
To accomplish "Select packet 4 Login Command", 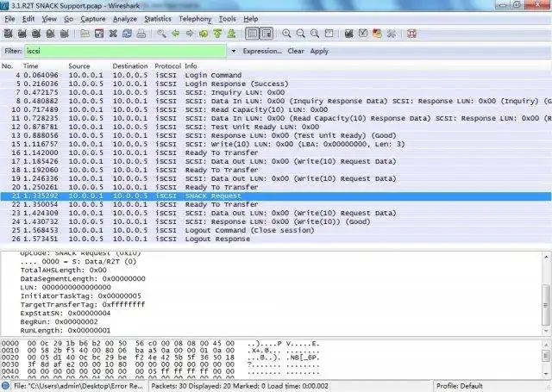I will (x=276, y=75).
